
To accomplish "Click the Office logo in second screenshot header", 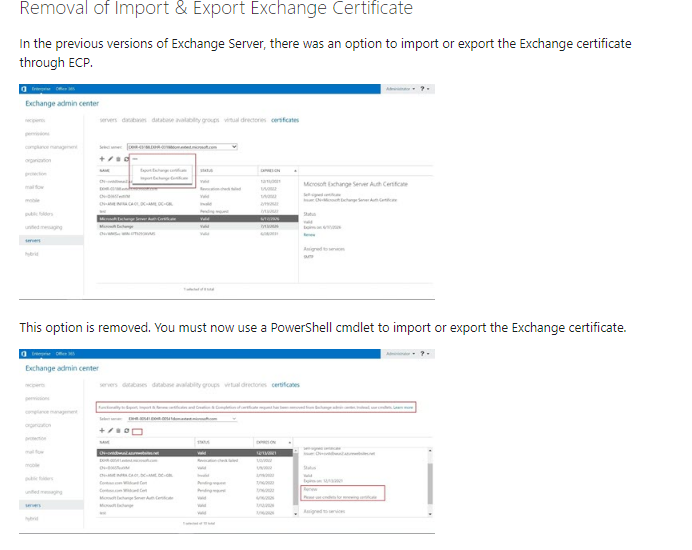I will click(x=24, y=354).
